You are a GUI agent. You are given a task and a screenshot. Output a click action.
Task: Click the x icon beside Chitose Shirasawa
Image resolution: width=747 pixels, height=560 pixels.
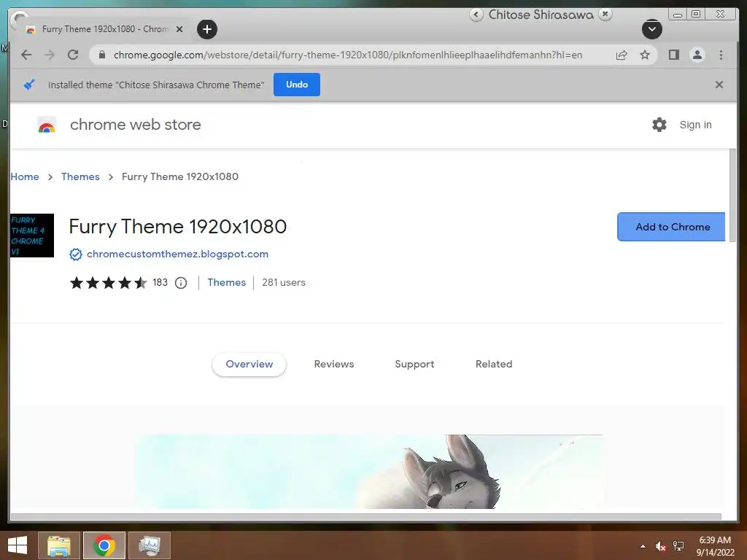605,15
